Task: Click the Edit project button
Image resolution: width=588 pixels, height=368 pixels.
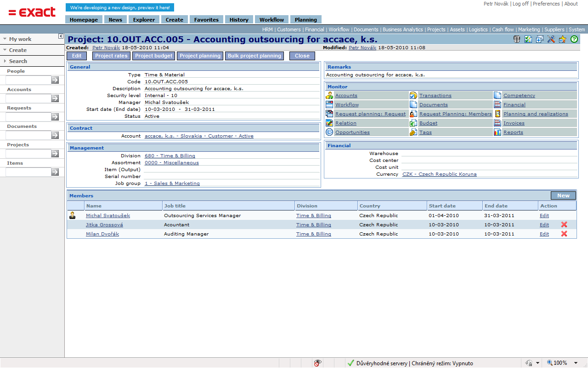Action: coord(77,56)
